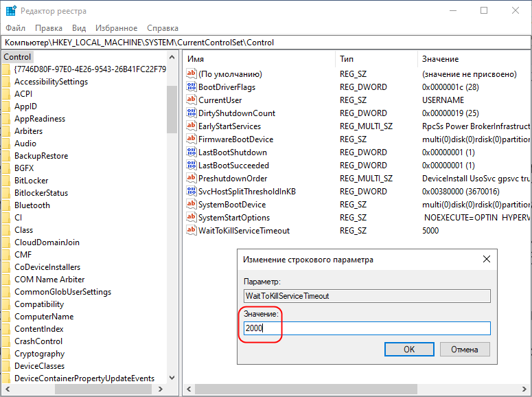The height and width of the screenshot is (397, 532).
Task: Click the registry path address bar
Action: (266, 43)
